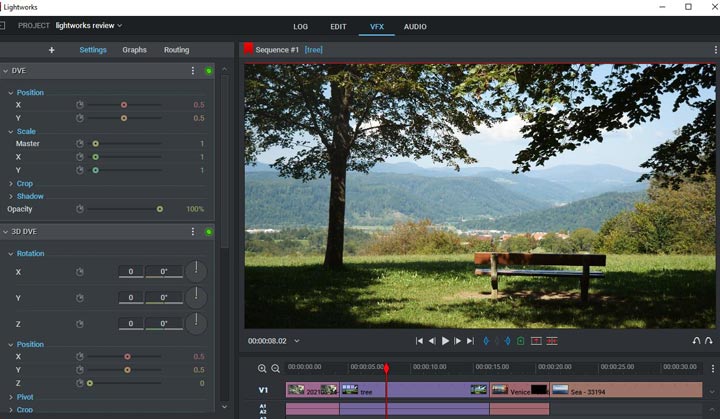Toggle the DVE effect enabled indicator

[x=209, y=71]
